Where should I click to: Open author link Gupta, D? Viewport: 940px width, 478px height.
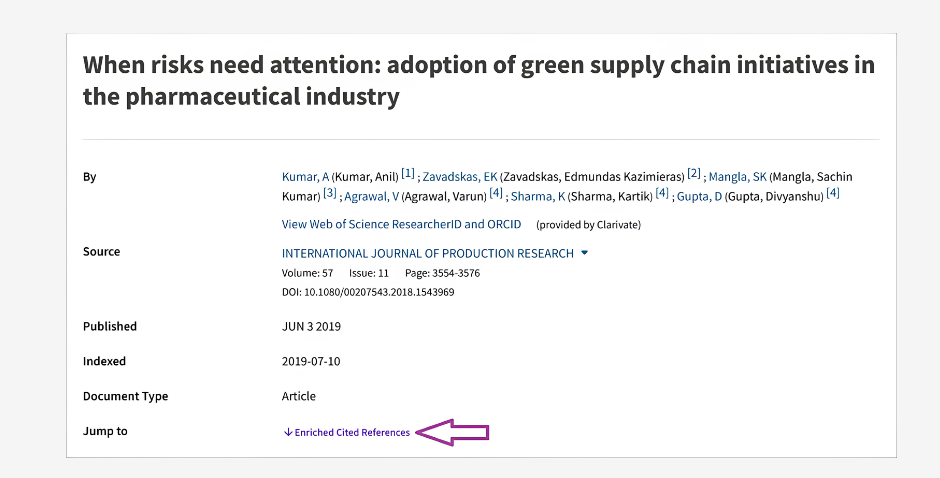[699, 197]
